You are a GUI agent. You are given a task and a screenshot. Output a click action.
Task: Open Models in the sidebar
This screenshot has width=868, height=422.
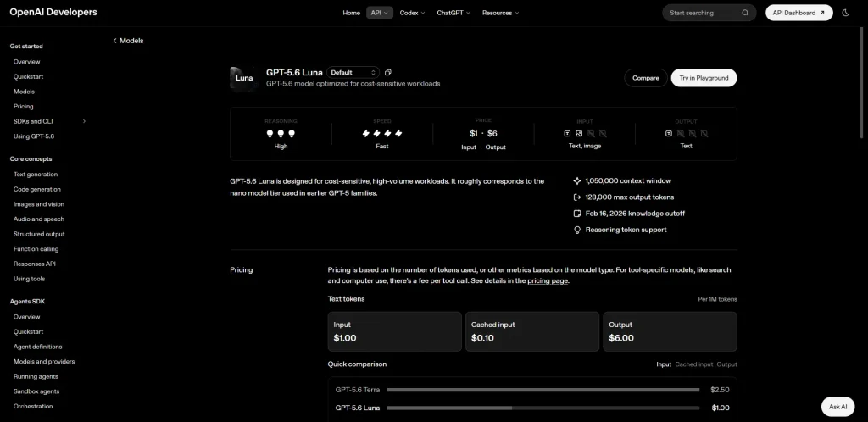click(x=24, y=92)
